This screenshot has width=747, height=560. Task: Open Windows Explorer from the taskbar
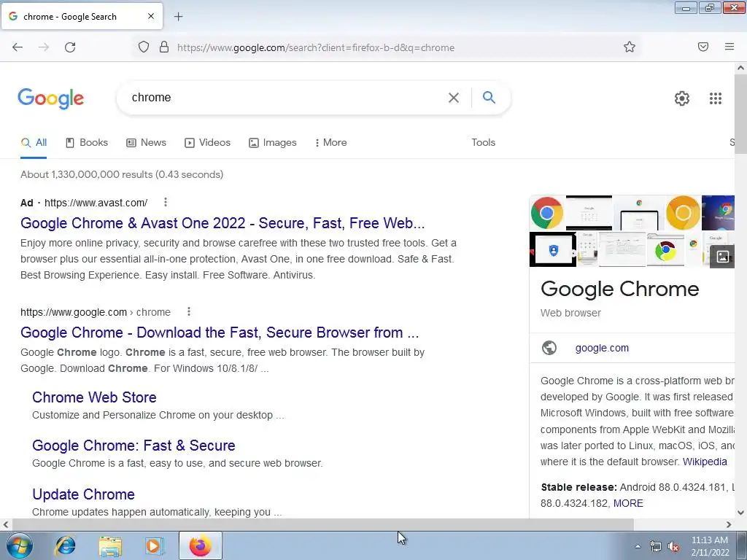[x=110, y=545]
